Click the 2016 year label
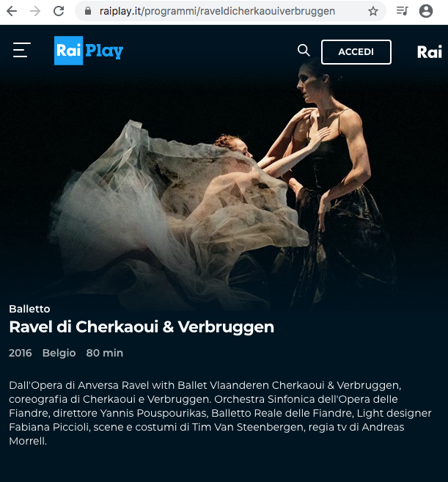 (21, 353)
